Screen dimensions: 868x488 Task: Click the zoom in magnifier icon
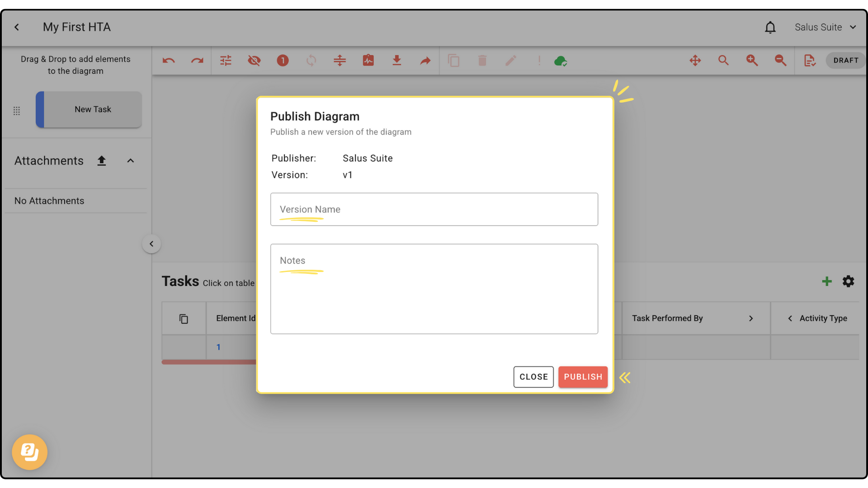point(752,61)
